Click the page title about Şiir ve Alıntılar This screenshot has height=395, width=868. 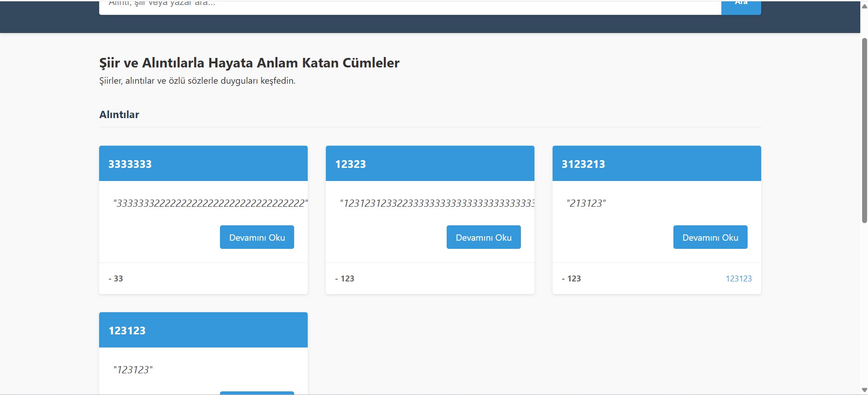[x=249, y=62]
